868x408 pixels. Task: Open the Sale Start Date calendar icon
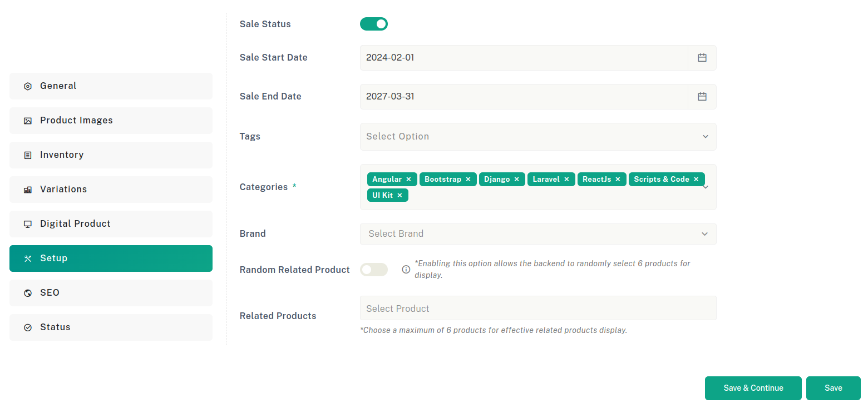(x=702, y=58)
